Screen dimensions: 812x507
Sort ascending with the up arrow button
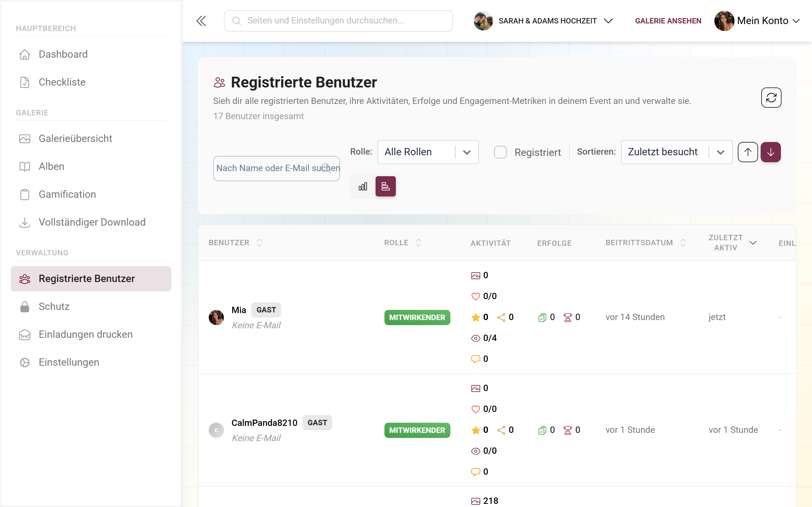pos(748,152)
